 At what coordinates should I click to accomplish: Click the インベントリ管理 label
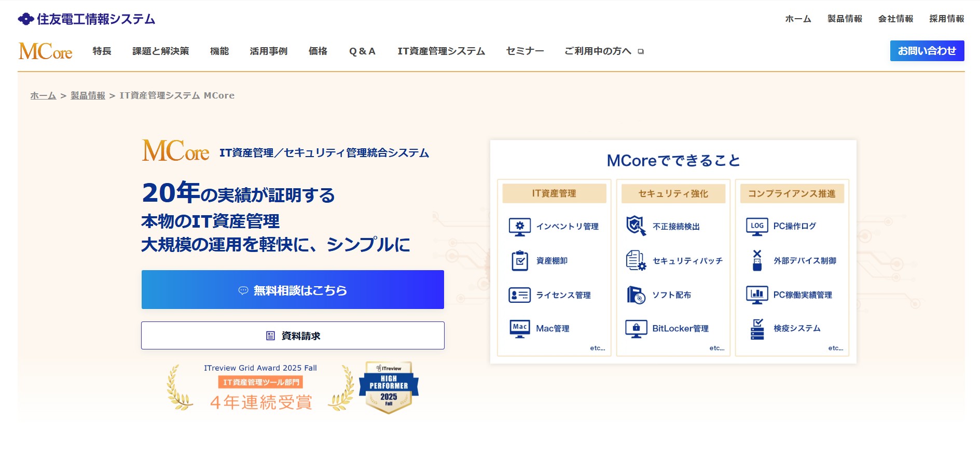568,227
